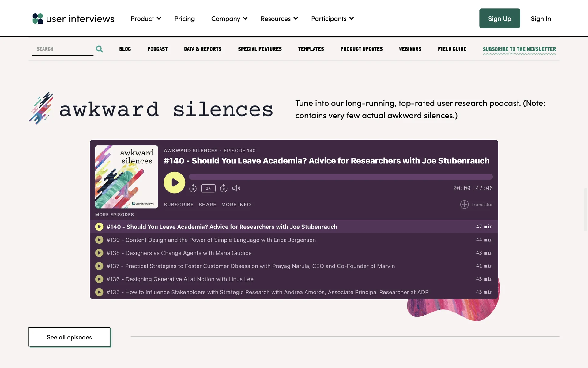Expand the Product dropdown menu

click(x=146, y=19)
